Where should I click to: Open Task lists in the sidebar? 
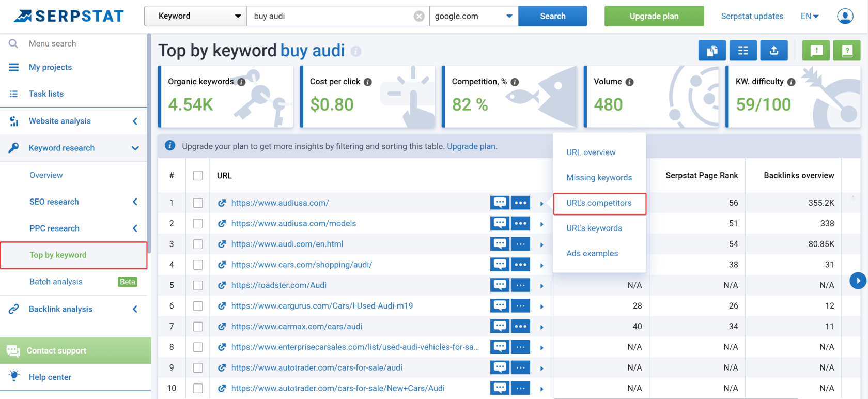click(46, 94)
